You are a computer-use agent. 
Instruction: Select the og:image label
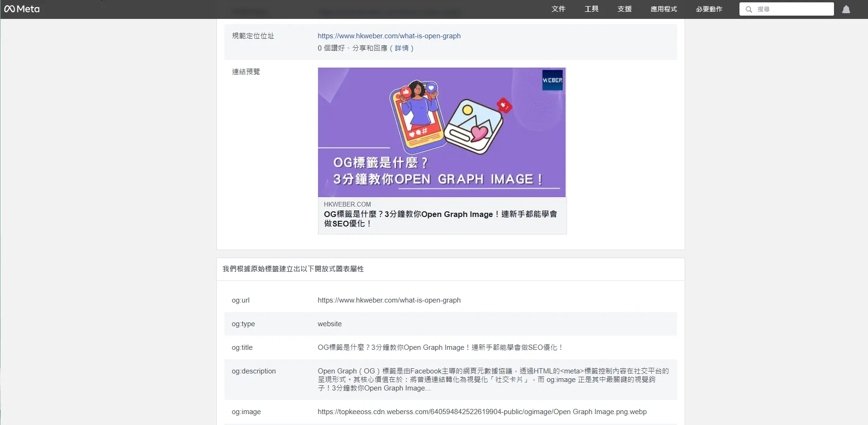pos(246,412)
